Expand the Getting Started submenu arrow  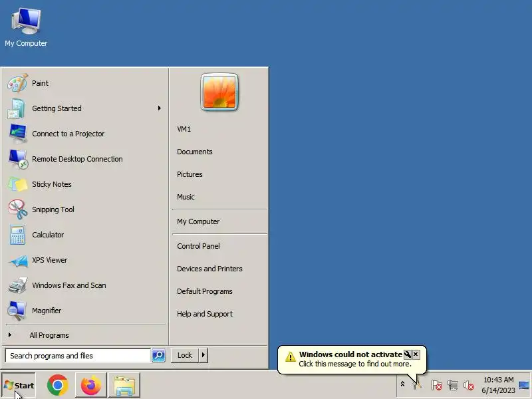[x=159, y=108]
